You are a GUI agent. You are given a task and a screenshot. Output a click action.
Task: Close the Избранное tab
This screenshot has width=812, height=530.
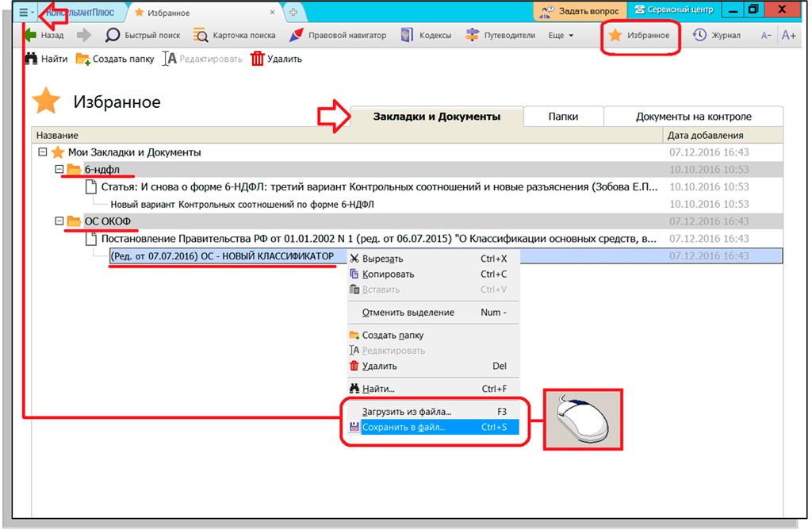pyautogui.click(x=273, y=12)
